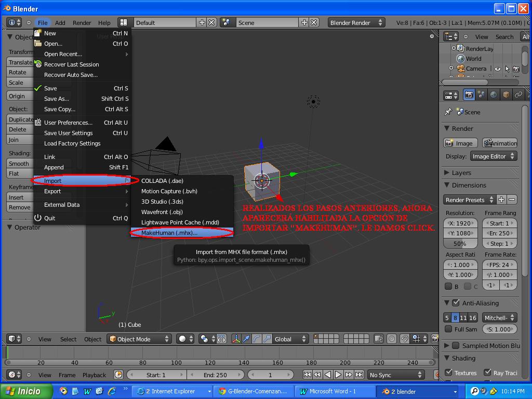Choose COLLADA (.dae) import option
The height and width of the screenshot is (399, 532).
pos(182,180)
